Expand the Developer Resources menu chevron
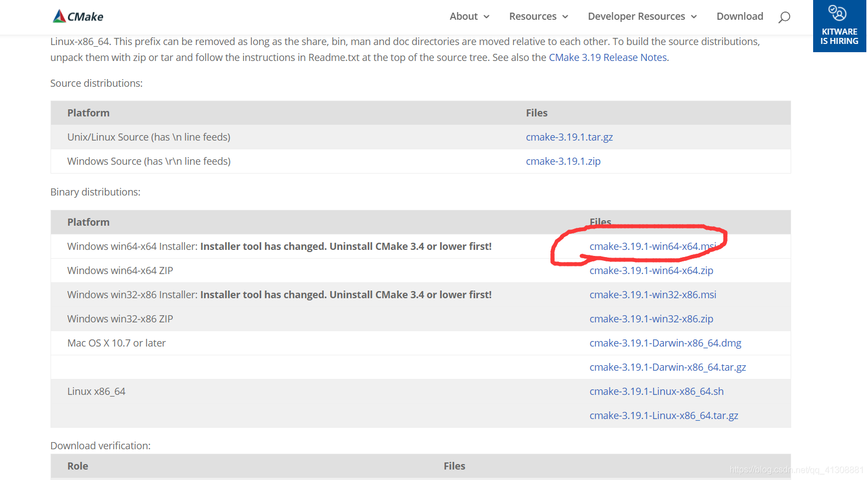This screenshot has height=480, width=868. [694, 17]
